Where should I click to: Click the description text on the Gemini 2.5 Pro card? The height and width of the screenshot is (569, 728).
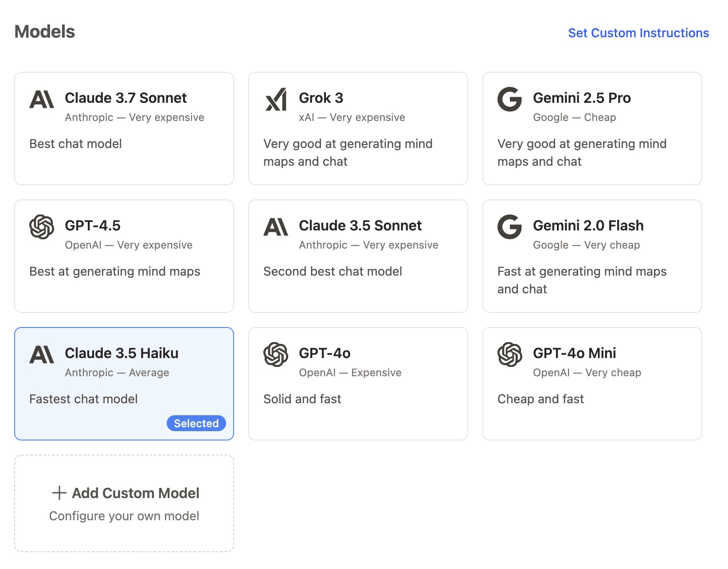coord(582,152)
